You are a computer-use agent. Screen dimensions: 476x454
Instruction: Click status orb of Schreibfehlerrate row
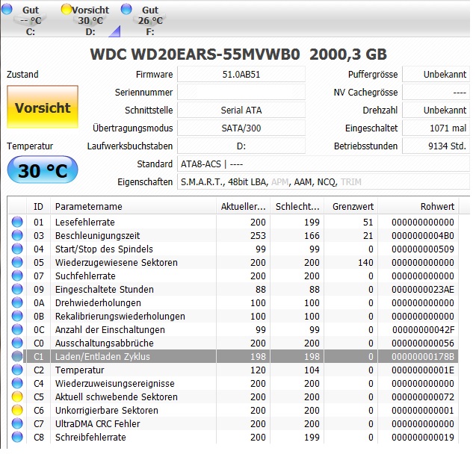pyautogui.click(x=17, y=437)
